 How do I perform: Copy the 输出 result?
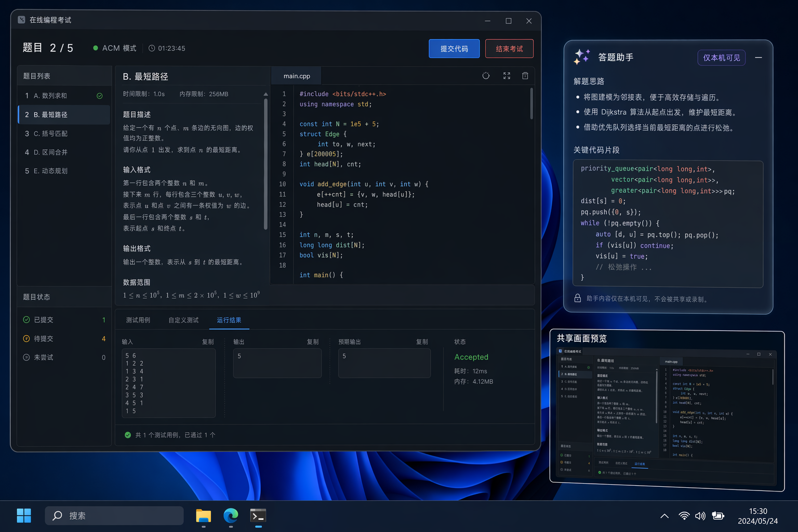click(313, 342)
